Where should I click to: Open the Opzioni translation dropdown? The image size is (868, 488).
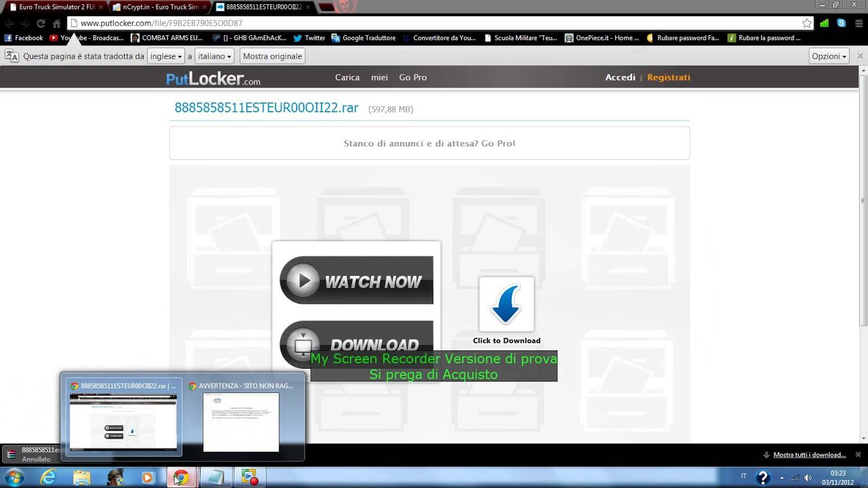click(829, 56)
